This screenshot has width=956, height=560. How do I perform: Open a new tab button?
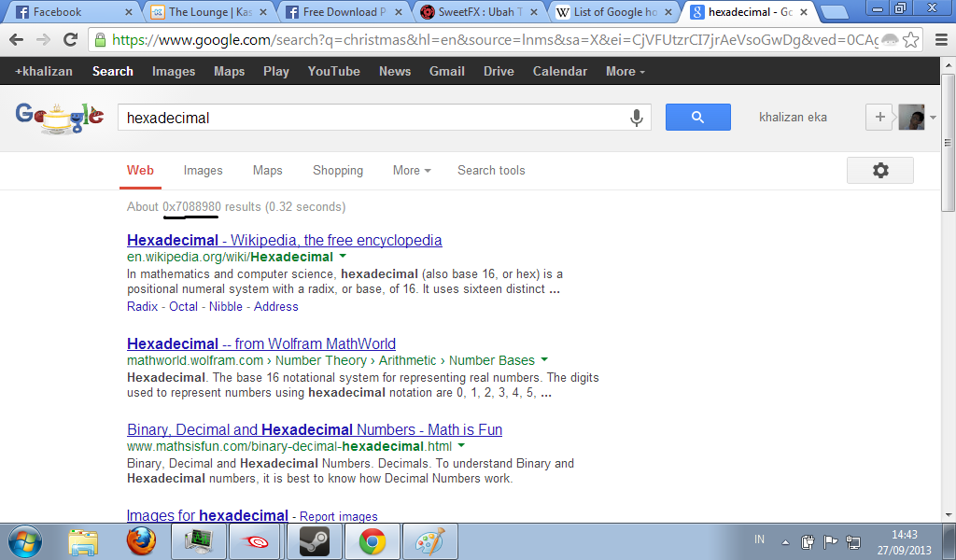pos(833,11)
